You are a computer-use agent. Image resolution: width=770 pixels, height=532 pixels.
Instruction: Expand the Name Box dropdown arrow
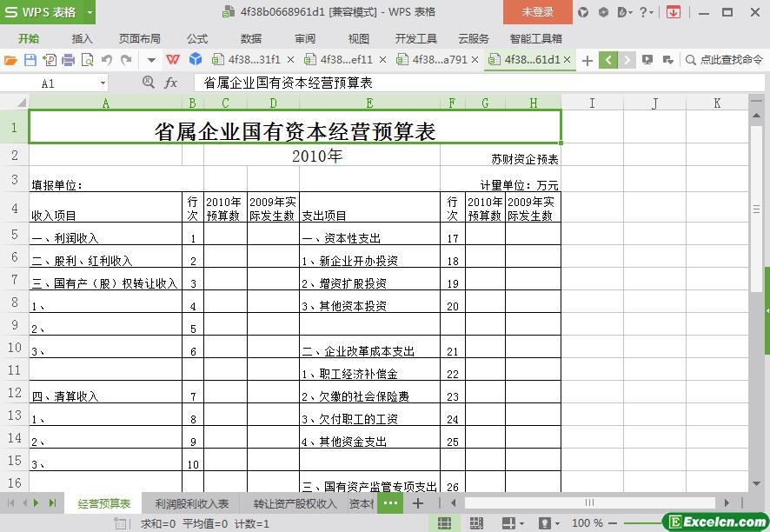[103, 83]
